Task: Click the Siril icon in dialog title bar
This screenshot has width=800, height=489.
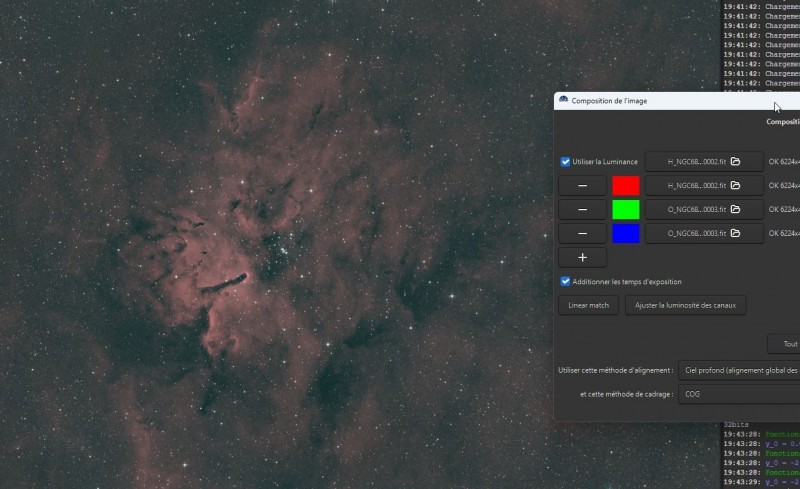Action: coord(563,100)
